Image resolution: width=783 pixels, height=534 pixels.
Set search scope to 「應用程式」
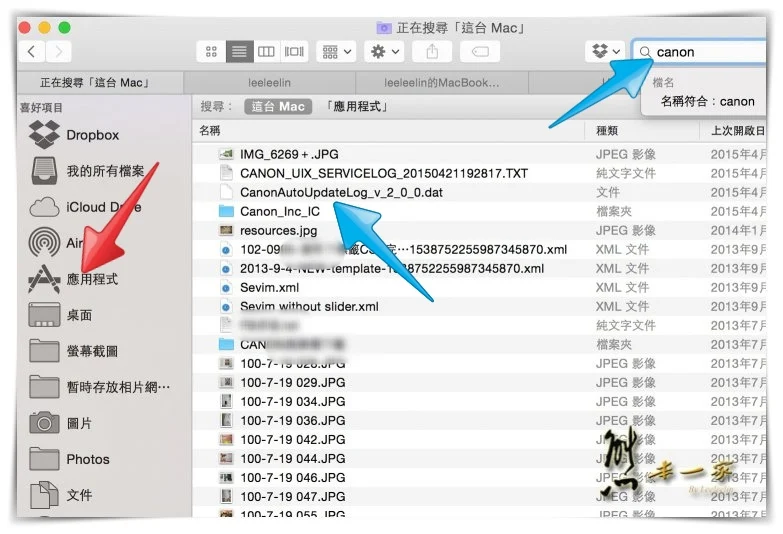point(357,106)
